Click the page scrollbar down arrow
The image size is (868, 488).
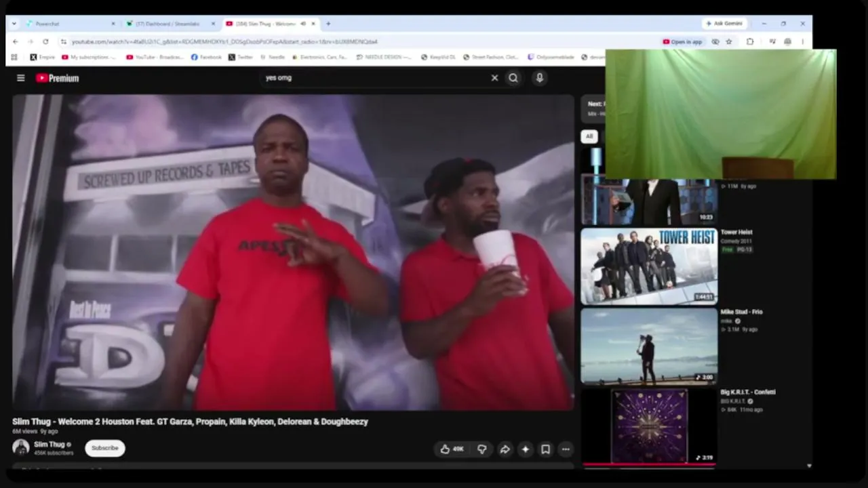[809, 466]
